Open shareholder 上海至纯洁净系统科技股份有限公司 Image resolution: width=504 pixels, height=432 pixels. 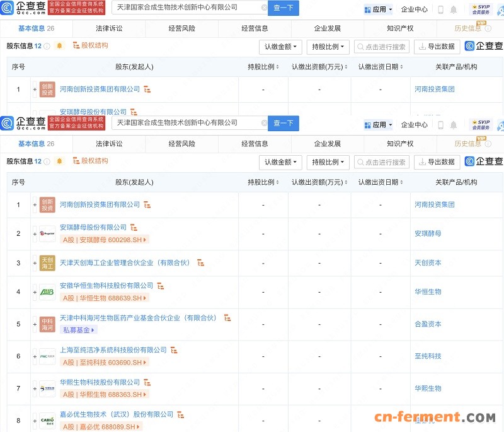click(x=113, y=350)
